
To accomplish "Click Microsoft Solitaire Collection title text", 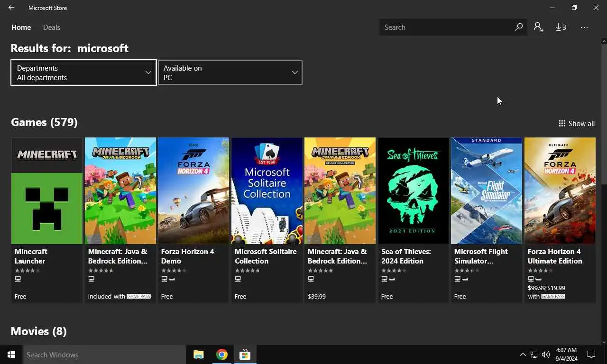I will click(266, 256).
